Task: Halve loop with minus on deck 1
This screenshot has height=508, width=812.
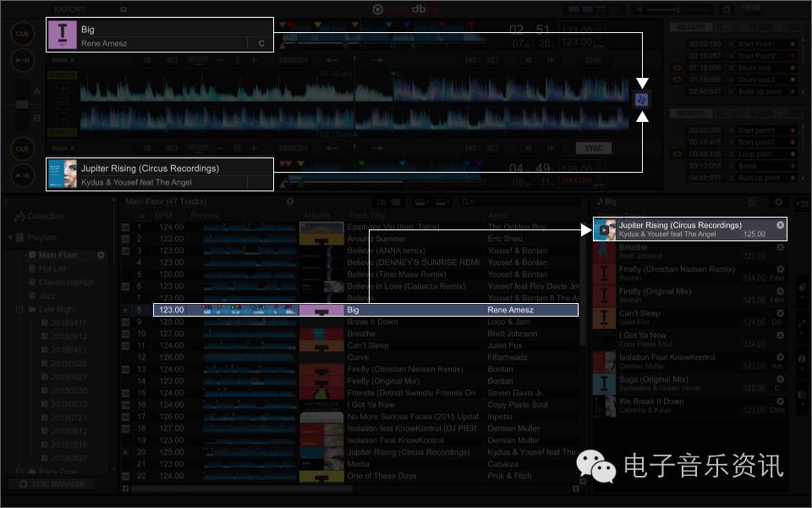Action: coord(220,60)
